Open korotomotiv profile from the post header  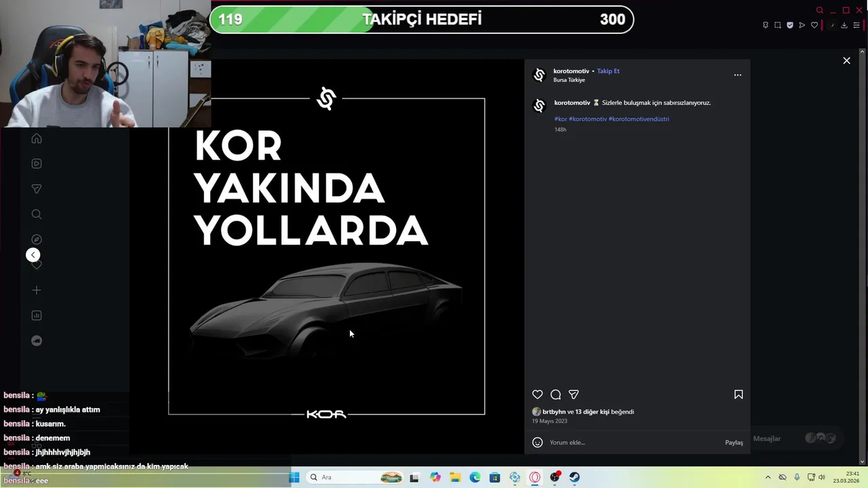pos(571,71)
